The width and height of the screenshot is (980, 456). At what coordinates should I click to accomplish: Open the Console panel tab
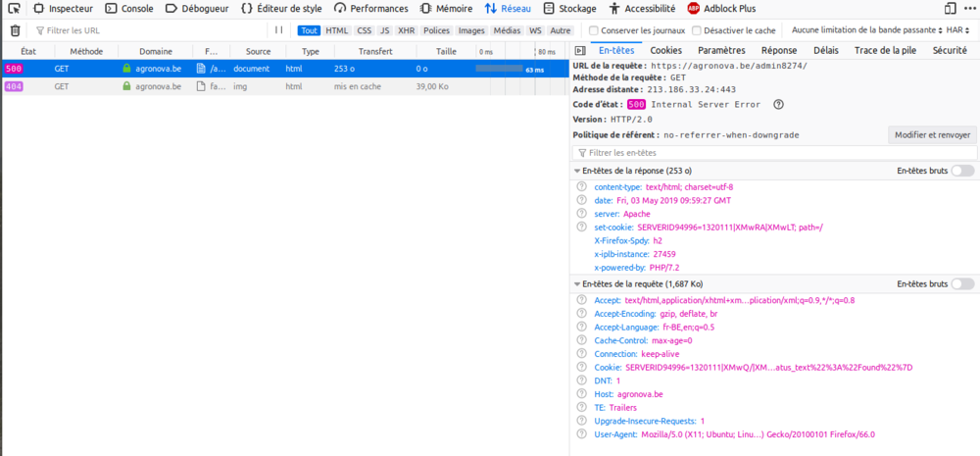(x=129, y=9)
